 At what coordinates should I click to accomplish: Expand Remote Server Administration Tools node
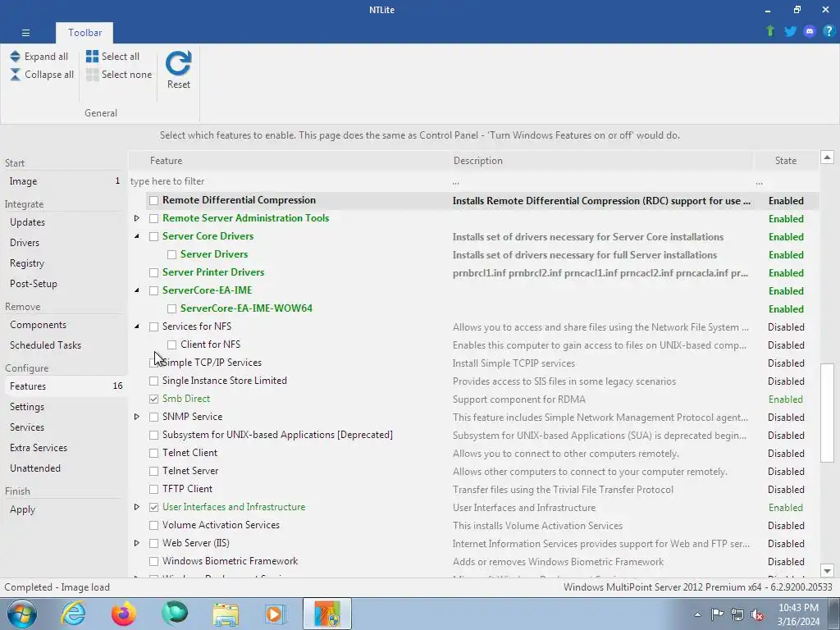pos(137,218)
